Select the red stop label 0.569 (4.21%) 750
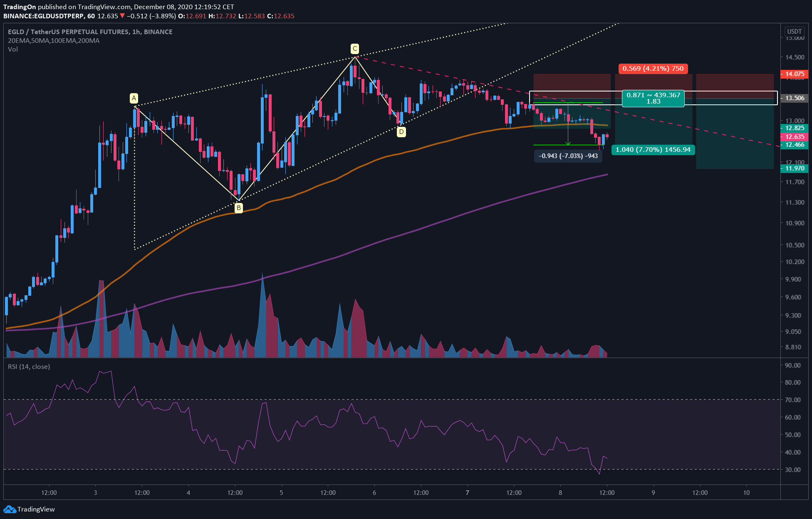Image resolution: width=812 pixels, height=519 pixels. coord(653,68)
